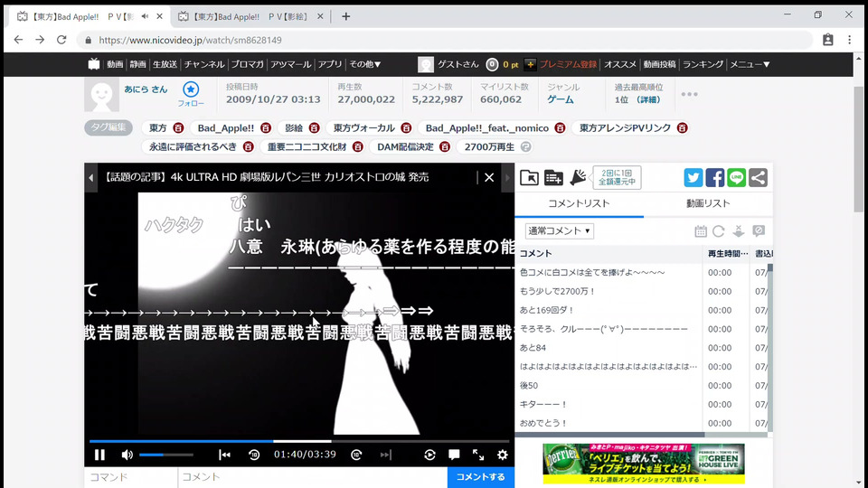Viewport: 868px width, 488px height.
Task: Open dictionary icon next to 影絵 tag
Action: (315, 127)
